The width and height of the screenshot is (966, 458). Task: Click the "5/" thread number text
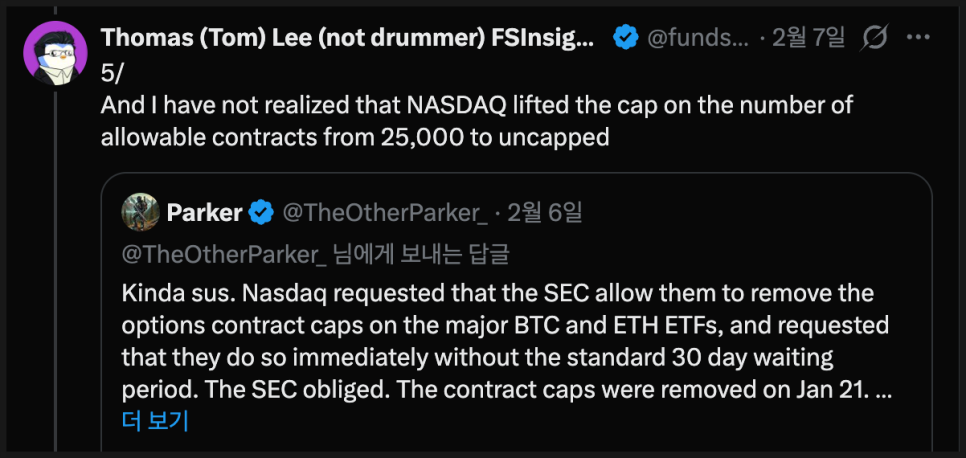coord(110,73)
